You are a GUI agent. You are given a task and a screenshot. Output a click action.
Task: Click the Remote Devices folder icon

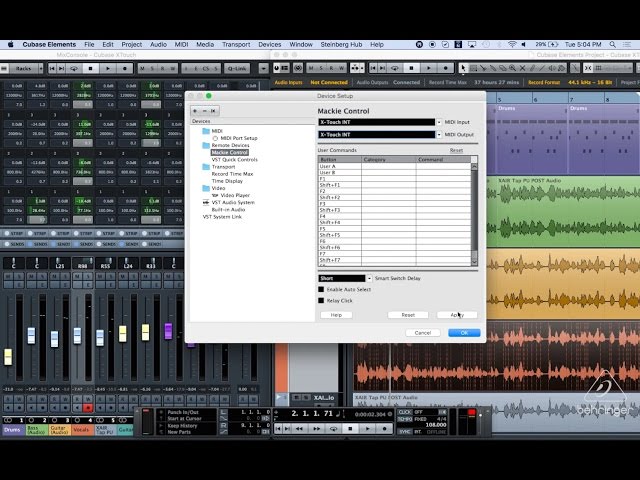(x=206, y=145)
